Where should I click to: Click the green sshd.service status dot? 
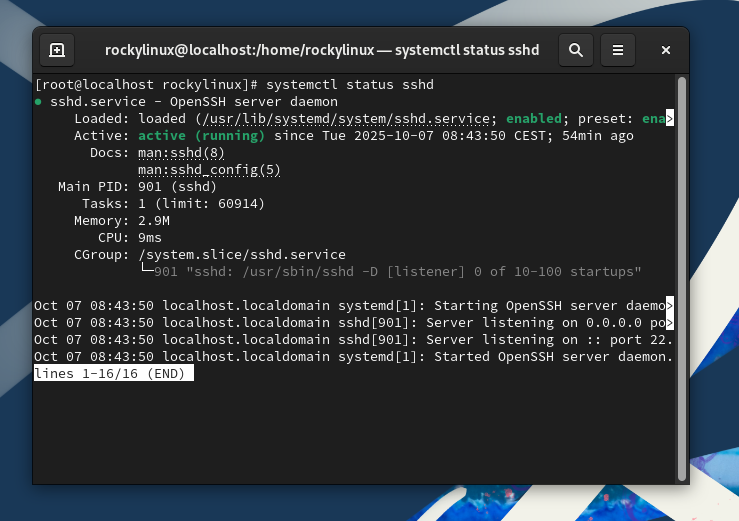click(38, 102)
